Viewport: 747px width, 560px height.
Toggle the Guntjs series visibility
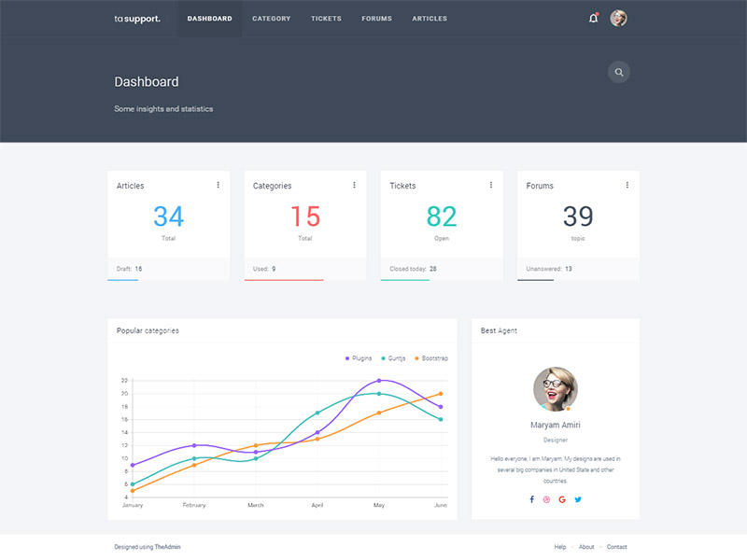397,357
